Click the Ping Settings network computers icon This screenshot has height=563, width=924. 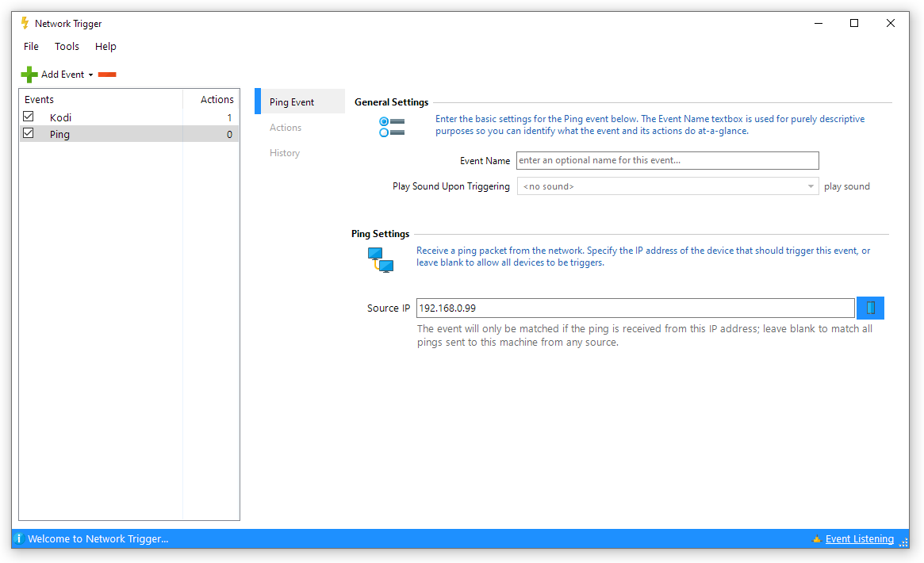pyautogui.click(x=380, y=260)
